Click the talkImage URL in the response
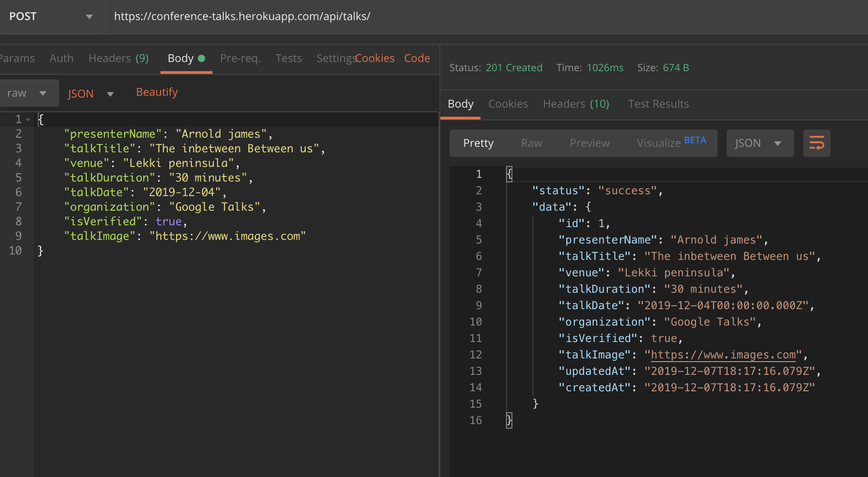 [x=722, y=354]
